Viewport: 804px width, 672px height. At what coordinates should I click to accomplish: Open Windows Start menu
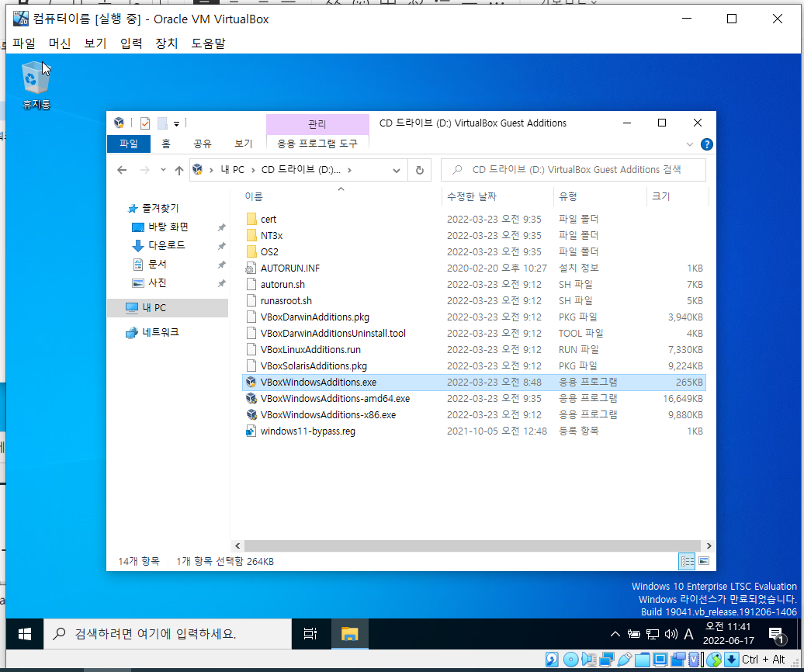24,634
